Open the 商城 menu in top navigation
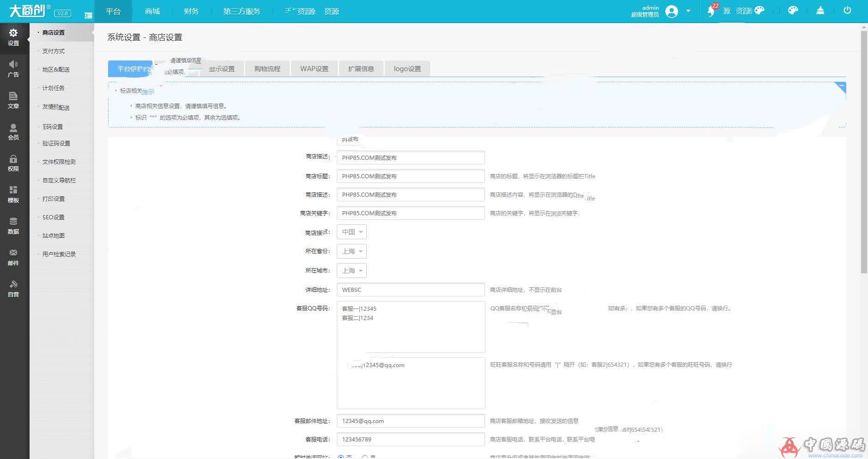This screenshot has height=459, width=868. tap(152, 11)
